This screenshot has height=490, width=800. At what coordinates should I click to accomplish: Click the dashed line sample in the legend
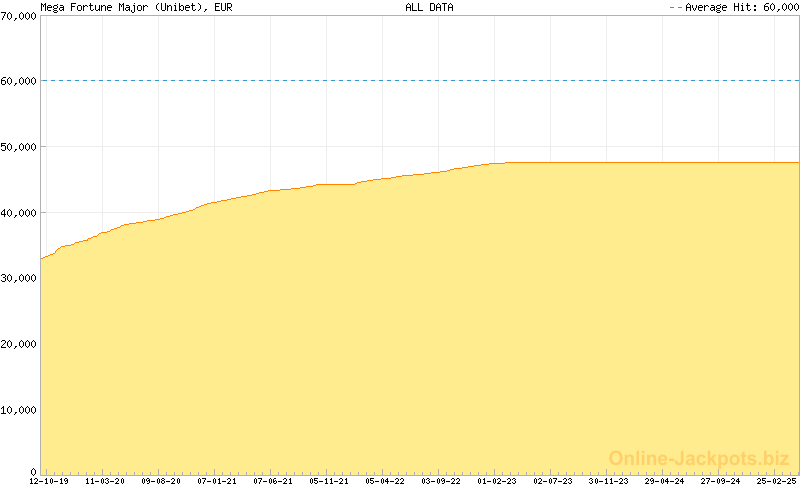click(675, 7)
